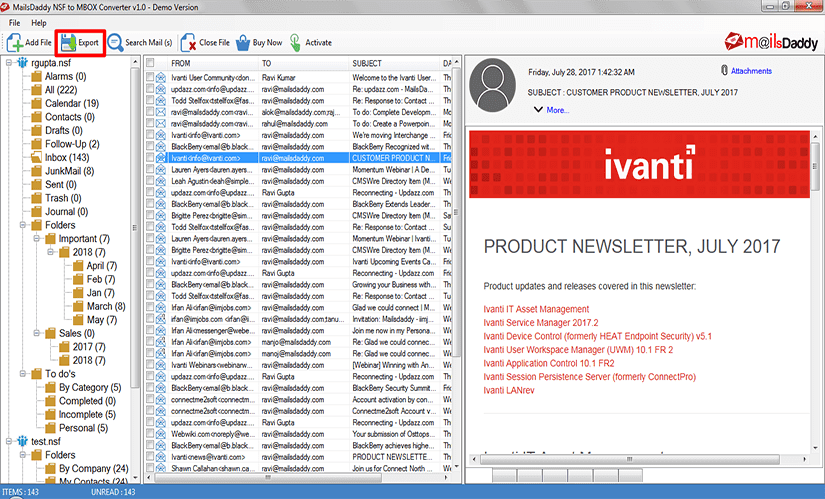Collapse the Sales (0) tree node
Screen dimensions: 825x499
click(37, 333)
